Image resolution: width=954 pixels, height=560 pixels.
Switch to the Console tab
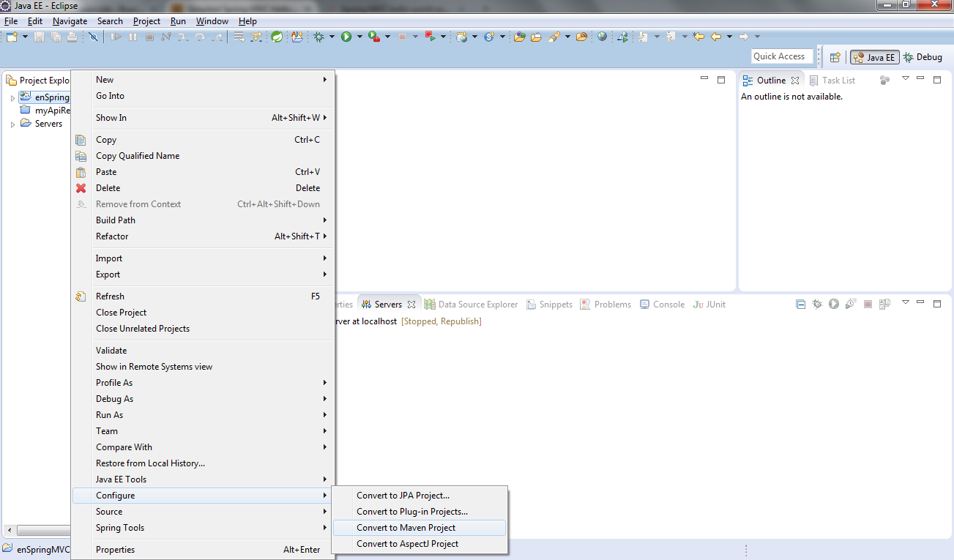(x=662, y=305)
